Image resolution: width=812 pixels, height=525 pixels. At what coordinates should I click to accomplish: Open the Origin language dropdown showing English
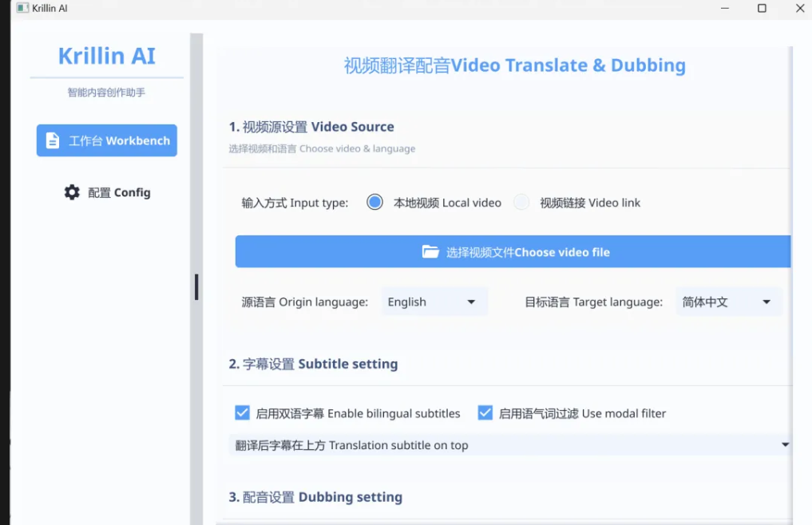click(x=434, y=302)
